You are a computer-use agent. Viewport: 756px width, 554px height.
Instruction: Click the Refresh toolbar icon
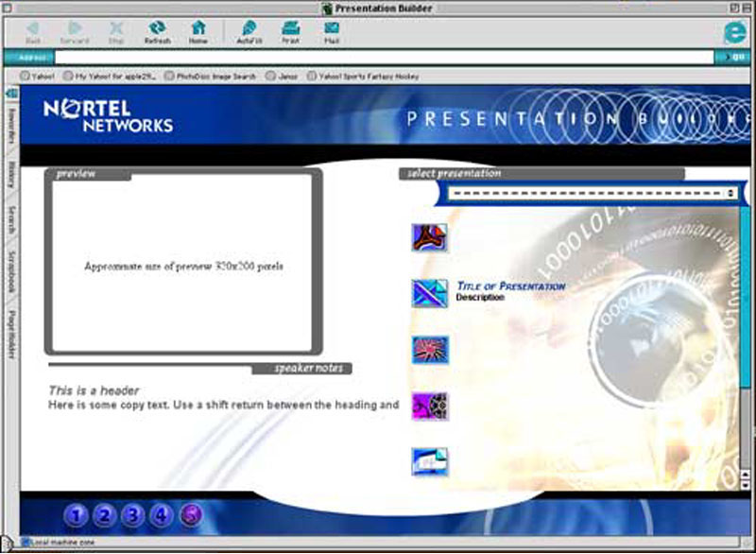click(x=157, y=31)
